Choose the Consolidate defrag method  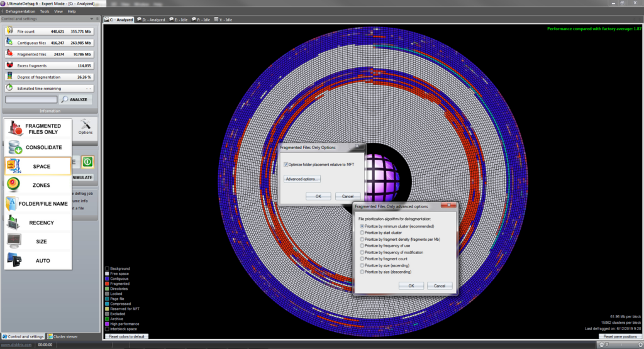(x=38, y=147)
